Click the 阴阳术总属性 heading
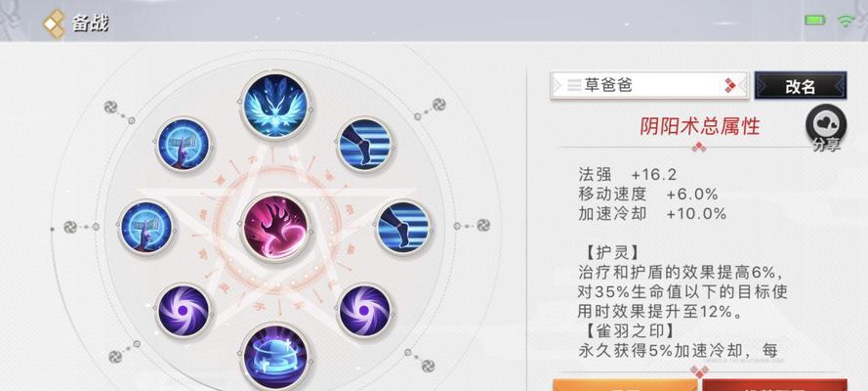 pyautogui.click(x=700, y=126)
